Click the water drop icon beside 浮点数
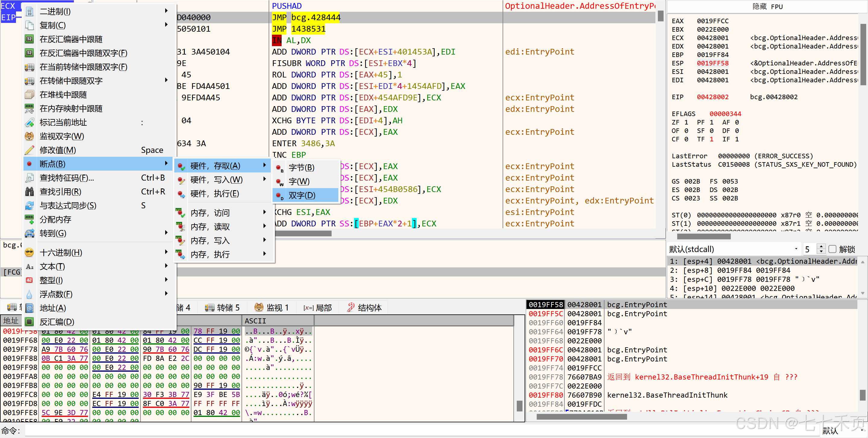The width and height of the screenshot is (868, 438). (30, 294)
